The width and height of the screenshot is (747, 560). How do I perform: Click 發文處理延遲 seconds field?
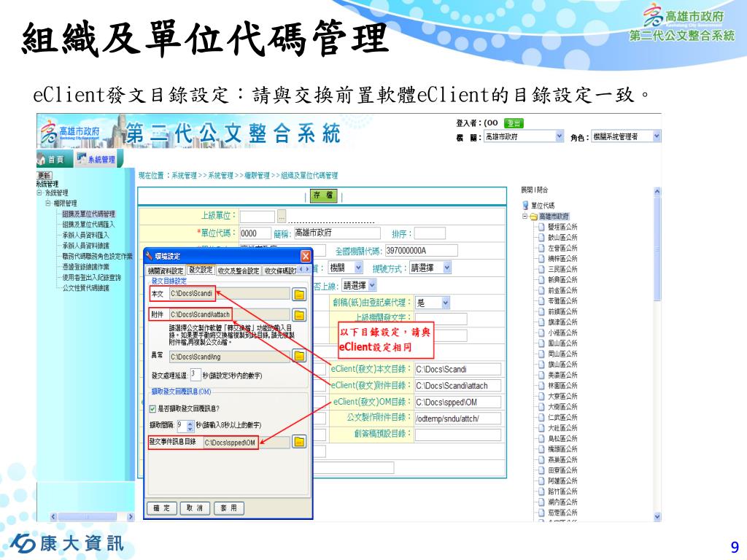(196, 374)
